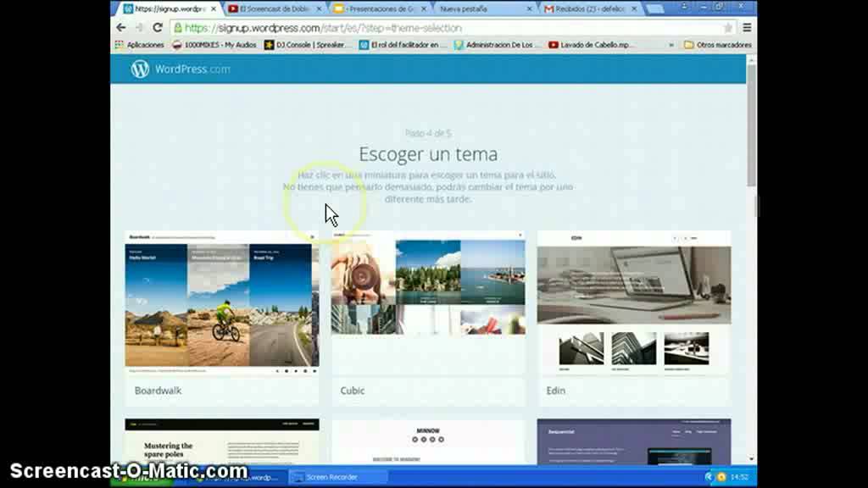
Task: Click the taskbar clock showing 14:52
Action: [739, 477]
